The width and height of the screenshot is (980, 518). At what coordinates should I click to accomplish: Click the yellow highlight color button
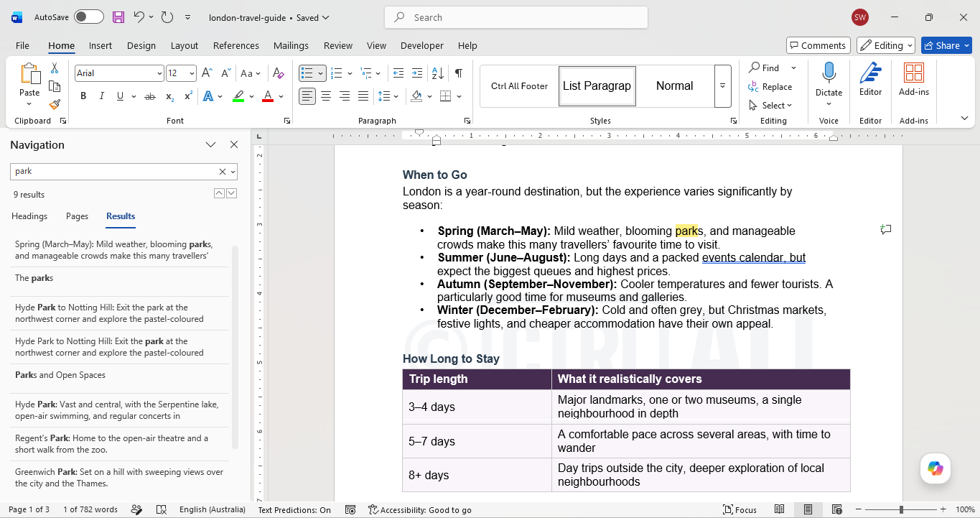[x=238, y=96]
